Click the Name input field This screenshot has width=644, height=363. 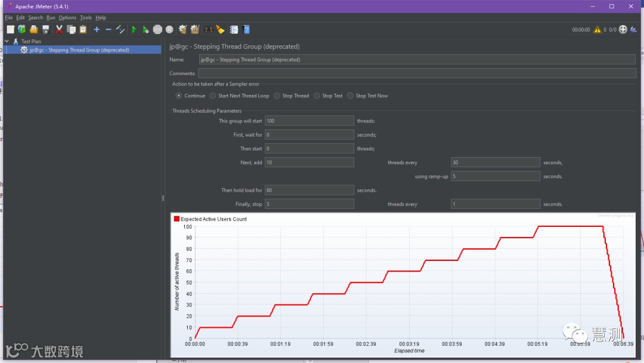point(417,60)
